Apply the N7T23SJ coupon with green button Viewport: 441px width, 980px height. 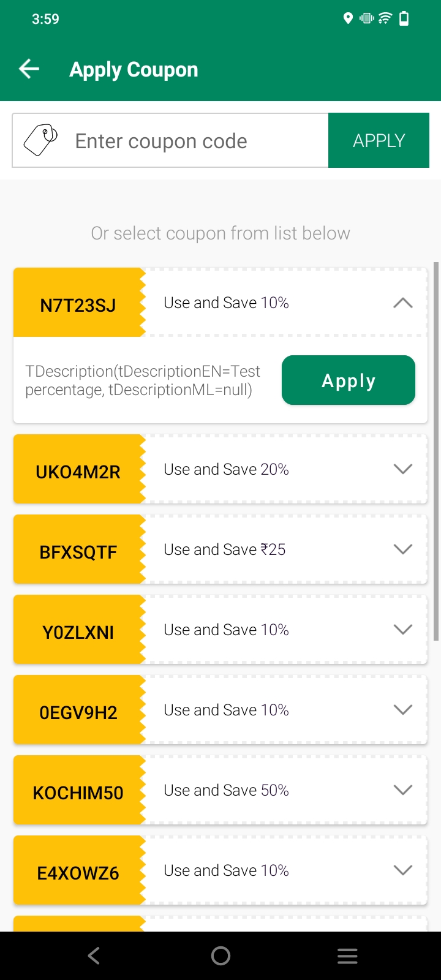[348, 380]
